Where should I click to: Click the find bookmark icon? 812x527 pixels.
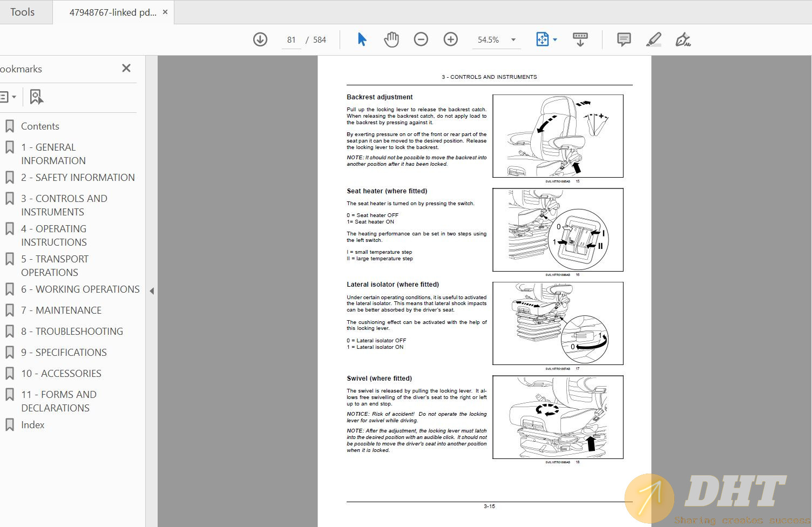coord(36,97)
